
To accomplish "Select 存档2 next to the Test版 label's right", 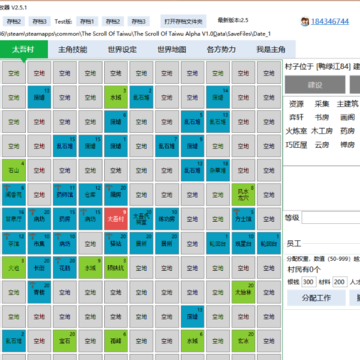I will click(113, 22).
